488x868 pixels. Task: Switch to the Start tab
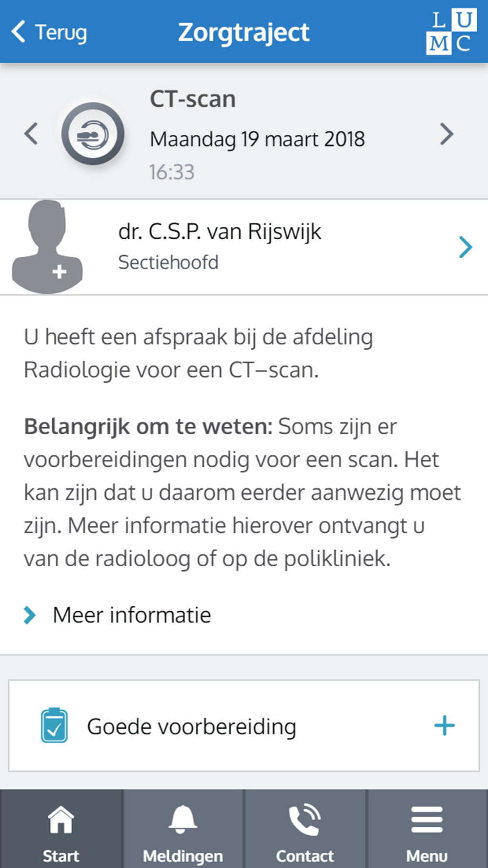point(61,856)
